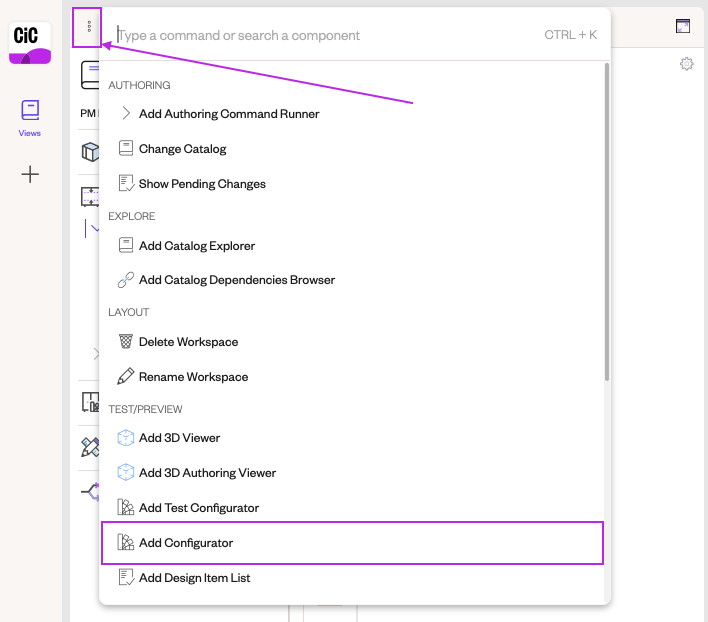Expand the chevron in the left tree
708x622 pixels.
[x=96, y=354]
